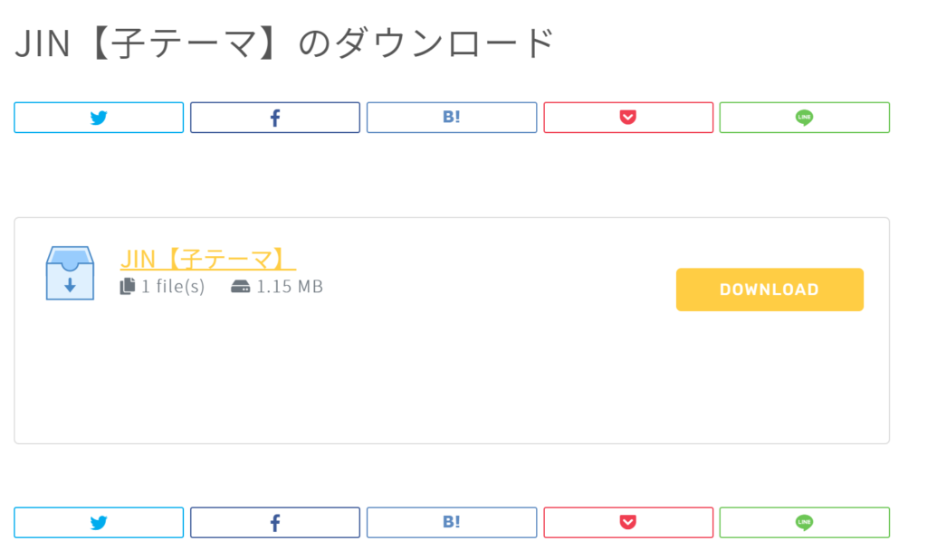Click the bottom Twitter bird icon
This screenshot has height=560, width=927.
[99, 522]
